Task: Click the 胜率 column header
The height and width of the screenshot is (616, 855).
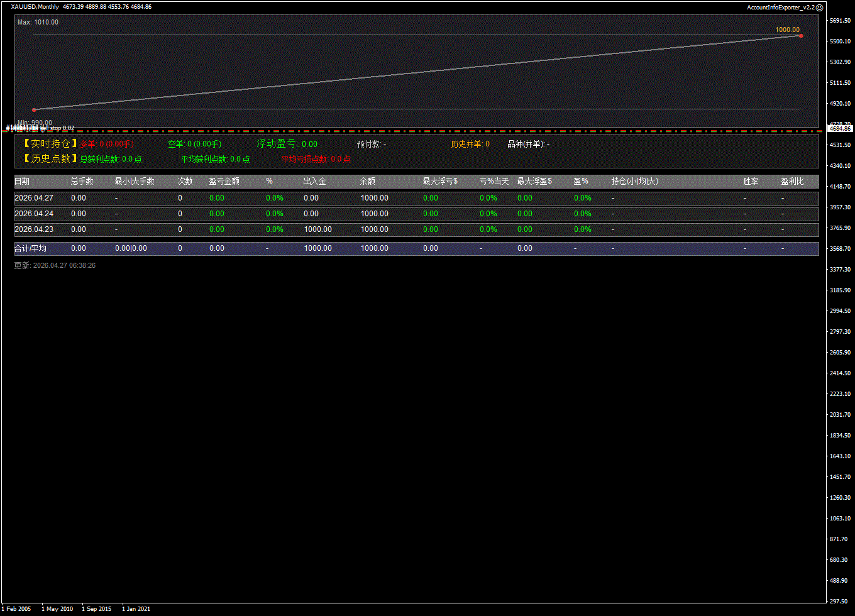Action: [751, 182]
